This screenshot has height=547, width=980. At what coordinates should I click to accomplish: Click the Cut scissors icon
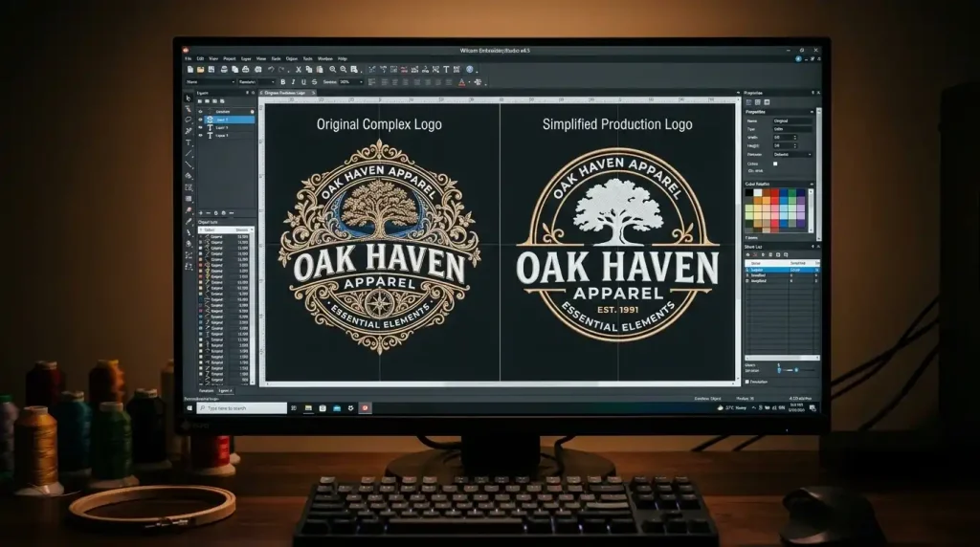tap(299, 70)
